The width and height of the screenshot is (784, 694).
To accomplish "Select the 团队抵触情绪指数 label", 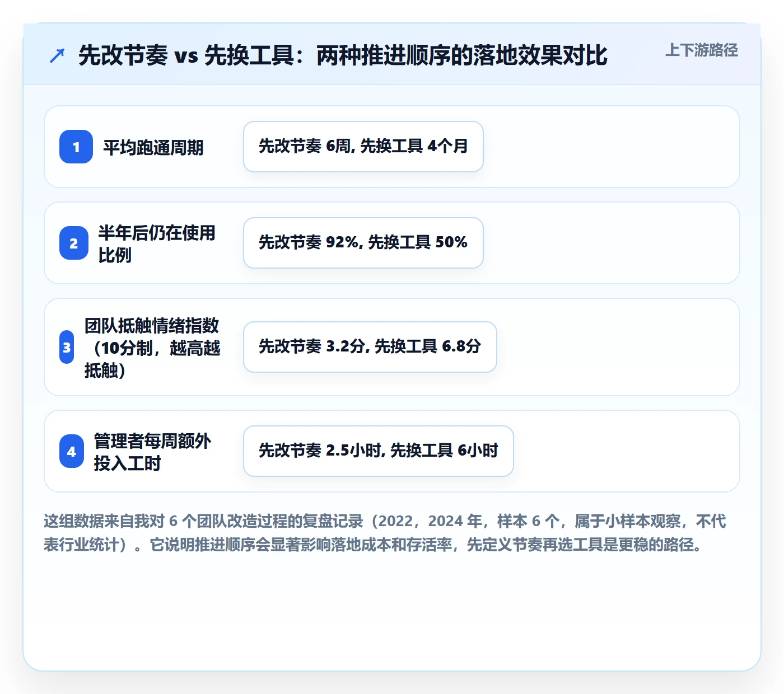I will pyautogui.click(x=152, y=348).
